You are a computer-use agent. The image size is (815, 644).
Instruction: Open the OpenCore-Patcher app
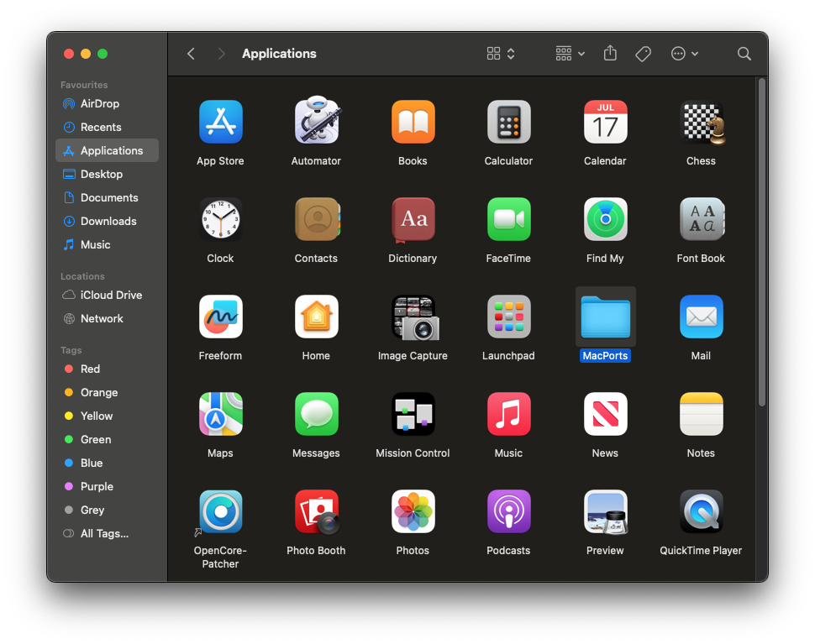[x=220, y=511]
